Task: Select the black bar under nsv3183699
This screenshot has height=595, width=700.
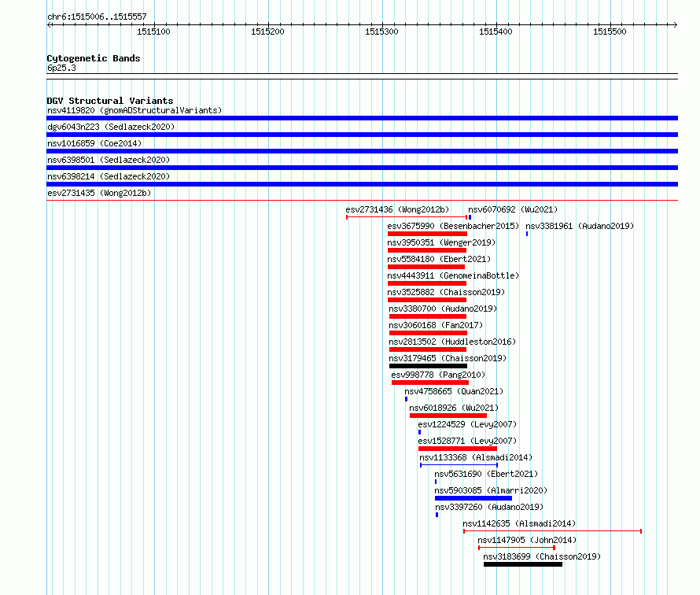Action: coord(523,564)
